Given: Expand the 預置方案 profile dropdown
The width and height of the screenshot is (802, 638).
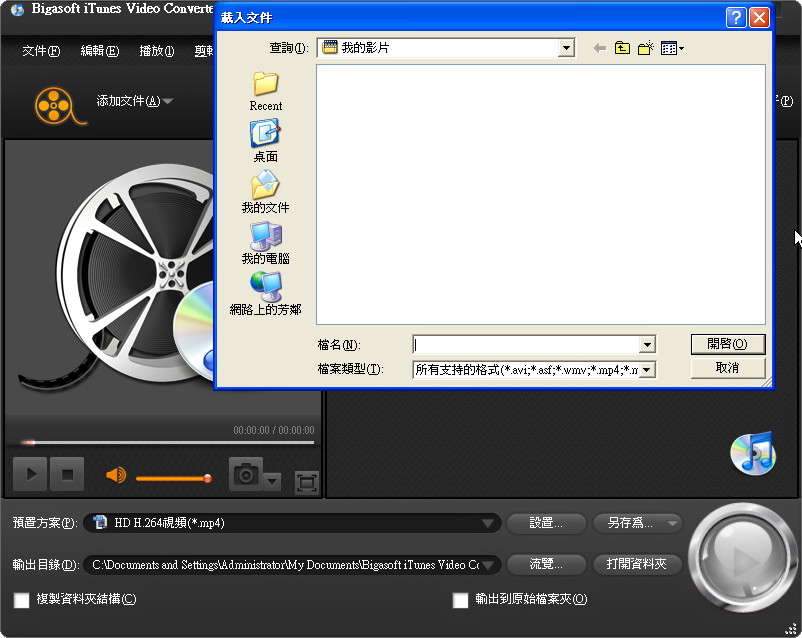Looking at the screenshot, I should pos(489,523).
